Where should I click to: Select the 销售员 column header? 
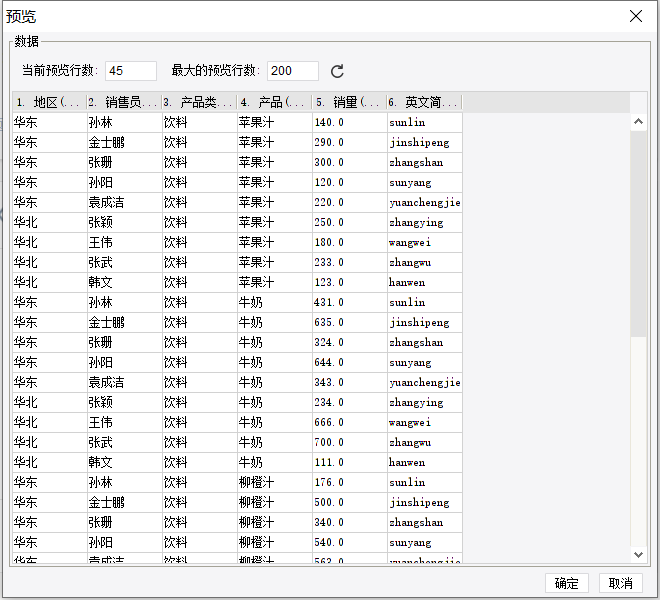pyautogui.click(x=124, y=102)
